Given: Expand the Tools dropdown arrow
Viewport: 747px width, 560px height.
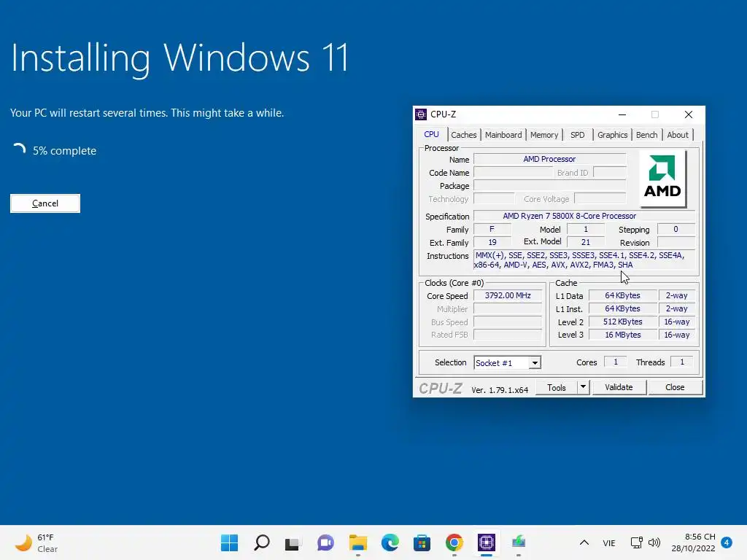Looking at the screenshot, I should pyautogui.click(x=583, y=387).
